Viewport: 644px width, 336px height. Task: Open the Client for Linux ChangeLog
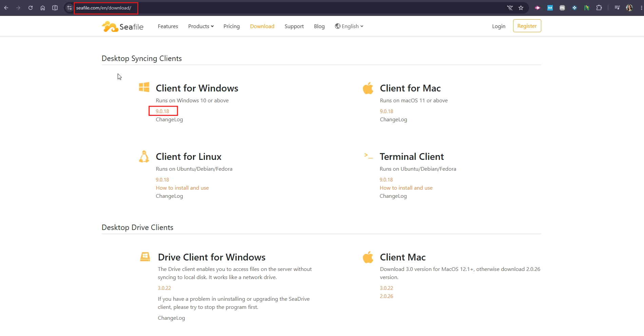pyautogui.click(x=169, y=196)
